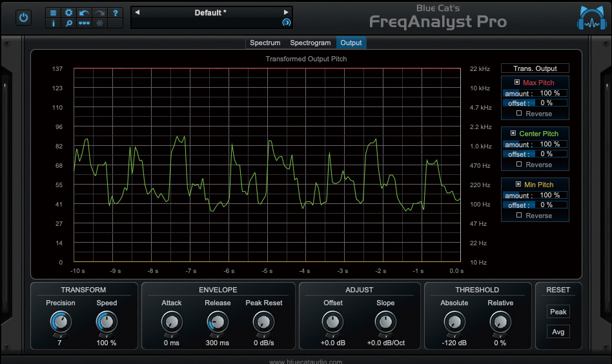Show plugin info via the i icon
Screen dimensions: 612x364
[53, 23]
